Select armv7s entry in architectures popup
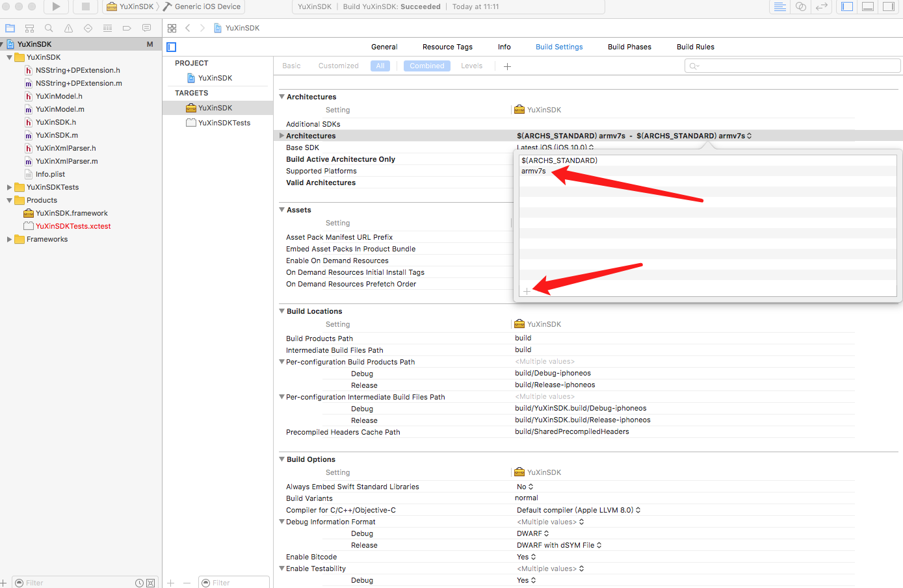 pos(534,171)
